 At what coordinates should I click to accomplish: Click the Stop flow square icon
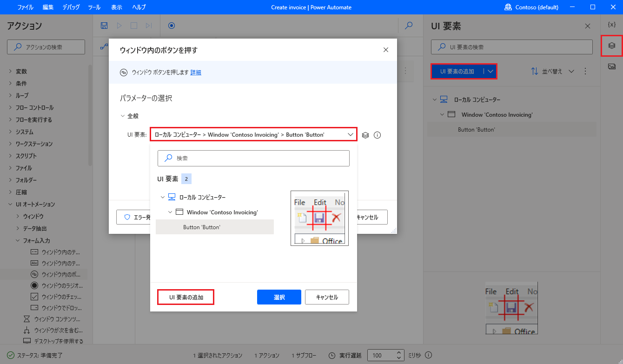click(x=134, y=26)
